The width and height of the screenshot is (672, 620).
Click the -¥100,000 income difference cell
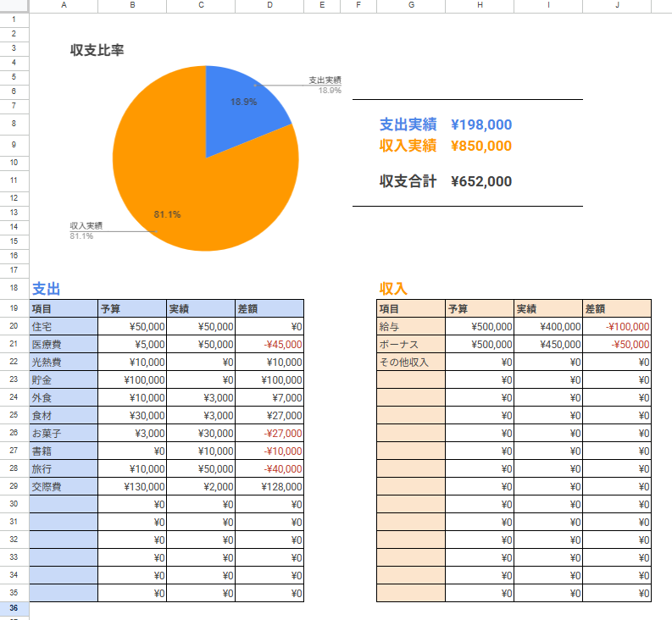click(x=617, y=326)
